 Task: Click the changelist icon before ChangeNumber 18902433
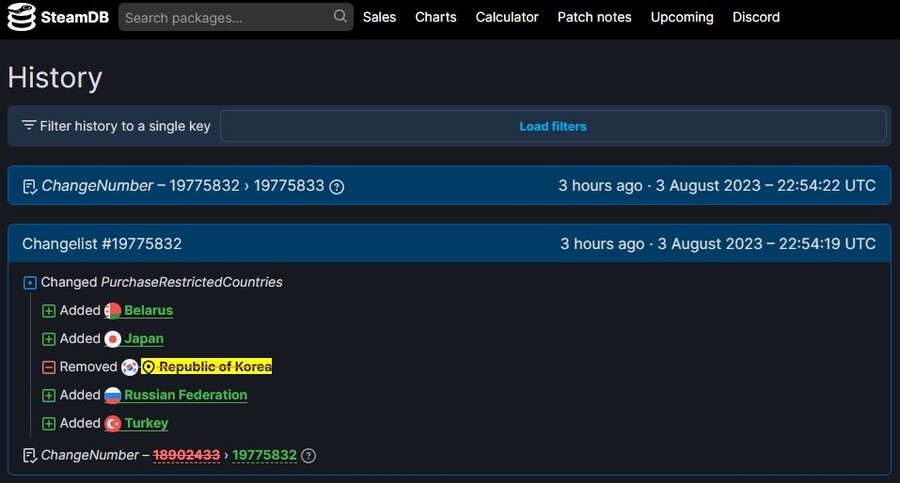coord(29,455)
